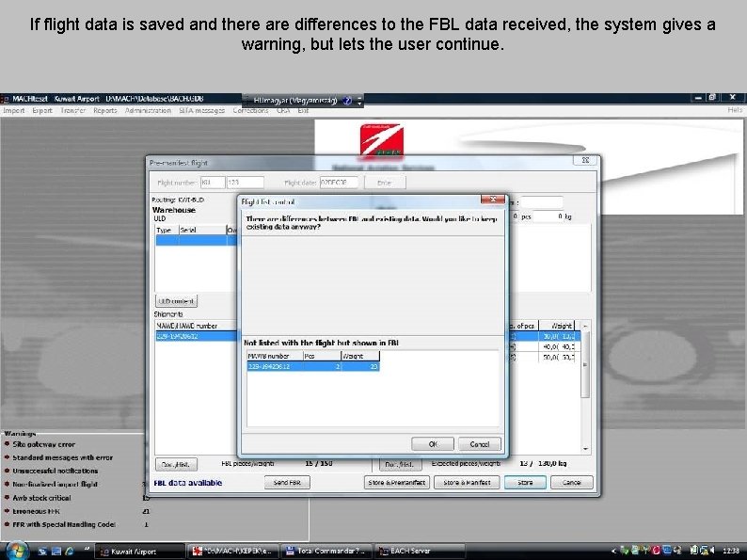Open the Help menu

point(735,110)
